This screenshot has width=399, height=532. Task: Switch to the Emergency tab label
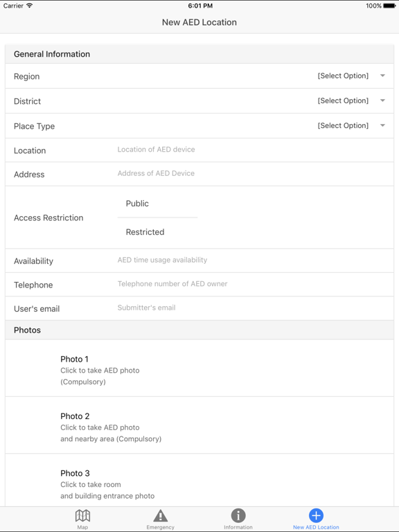coord(160,527)
